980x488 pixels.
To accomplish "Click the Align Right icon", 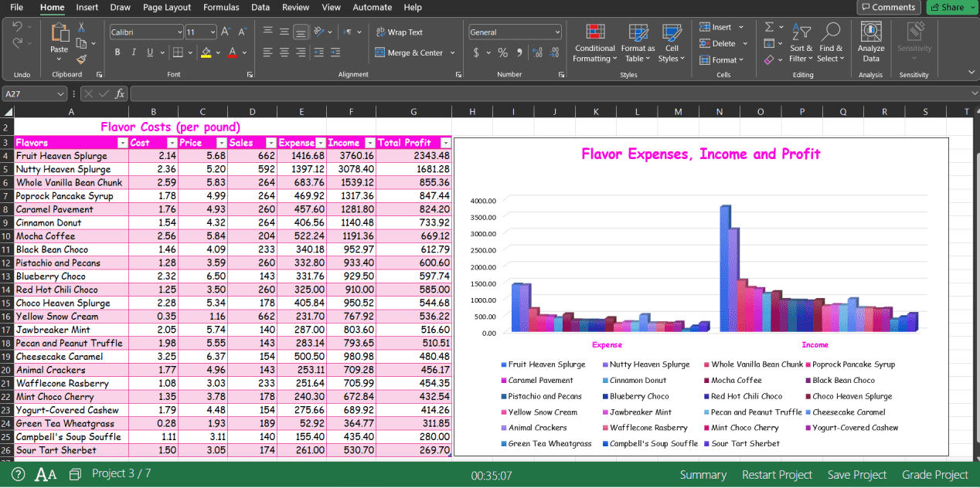I will 301,53.
